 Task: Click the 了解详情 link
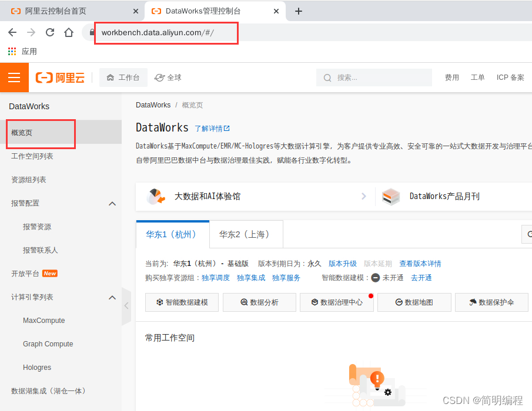212,129
